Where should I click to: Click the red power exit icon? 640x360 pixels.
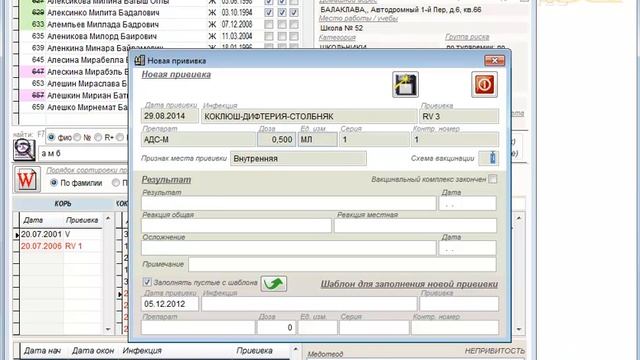point(484,84)
